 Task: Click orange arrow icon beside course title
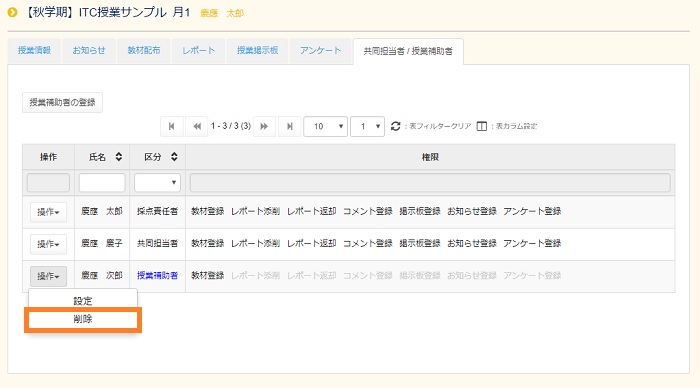point(12,13)
